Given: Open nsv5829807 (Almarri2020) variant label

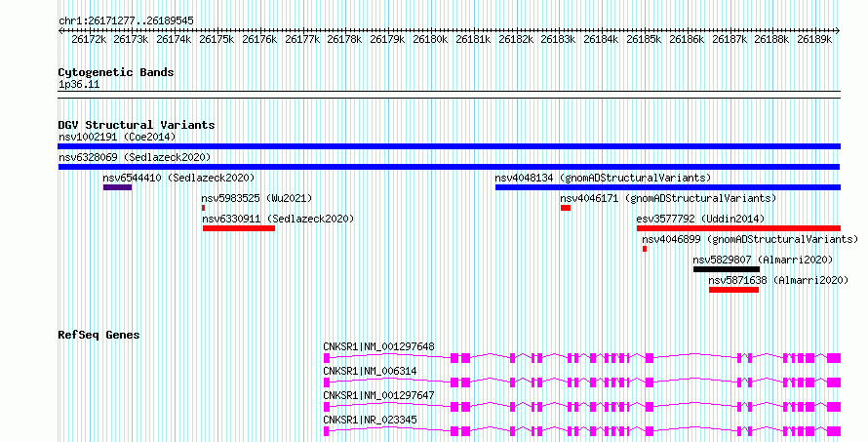Looking at the screenshot, I should click(763, 260).
